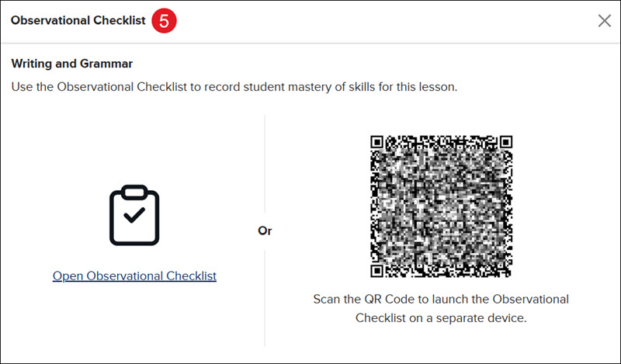The image size is (621, 364).
Task: Click the top-left QR finder square
Action: tap(376, 142)
